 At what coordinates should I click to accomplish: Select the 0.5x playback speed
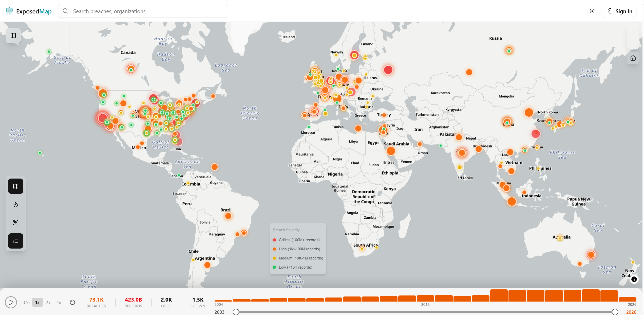[x=26, y=302]
